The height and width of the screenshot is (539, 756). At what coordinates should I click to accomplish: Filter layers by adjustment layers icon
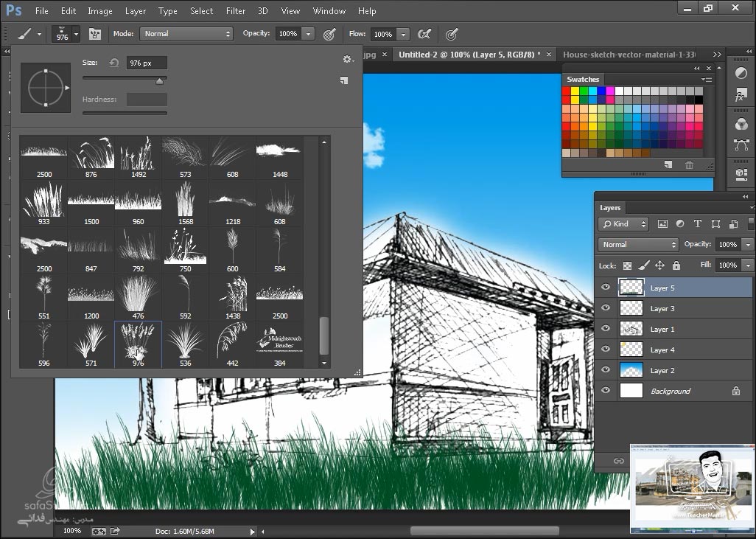(x=680, y=224)
